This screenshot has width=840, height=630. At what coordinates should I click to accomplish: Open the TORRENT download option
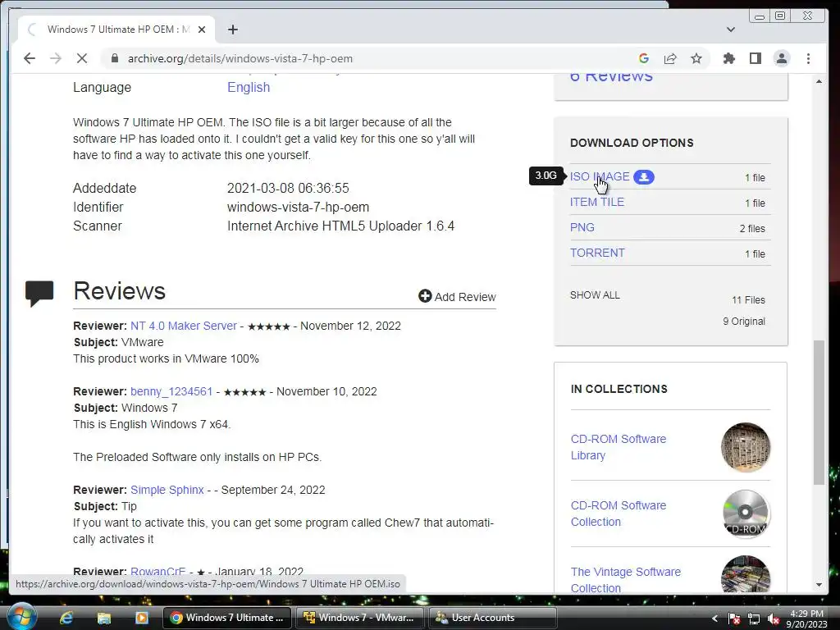597,253
